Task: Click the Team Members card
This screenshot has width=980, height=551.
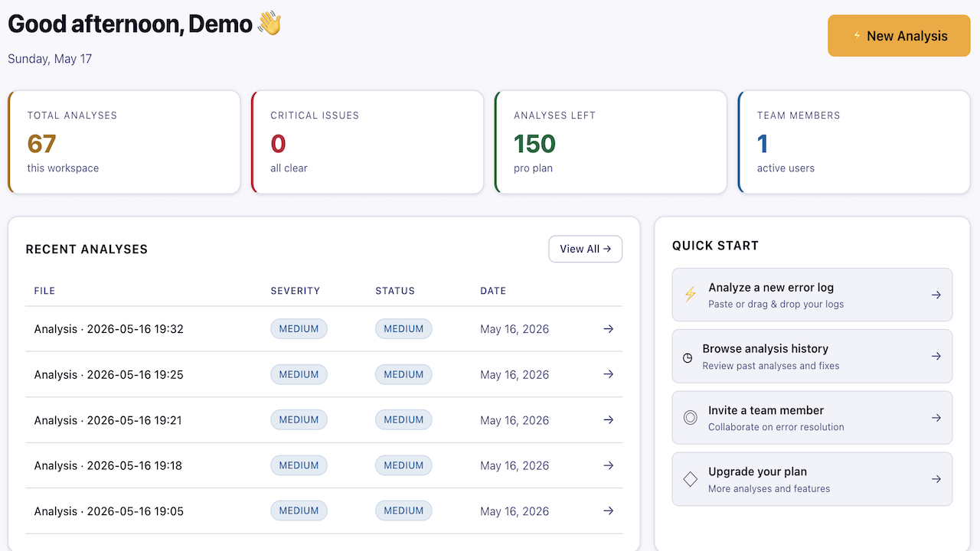Action: (854, 142)
